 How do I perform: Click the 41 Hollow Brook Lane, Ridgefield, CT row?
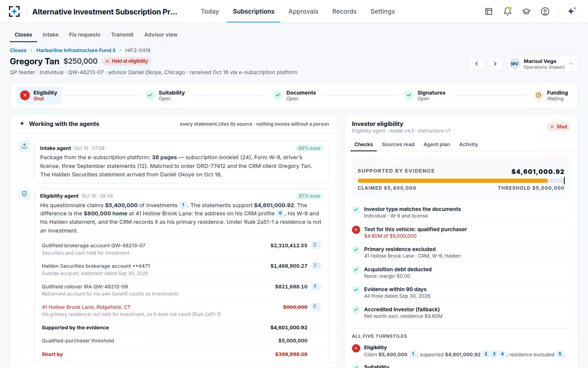pyautogui.click(x=181, y=310)
